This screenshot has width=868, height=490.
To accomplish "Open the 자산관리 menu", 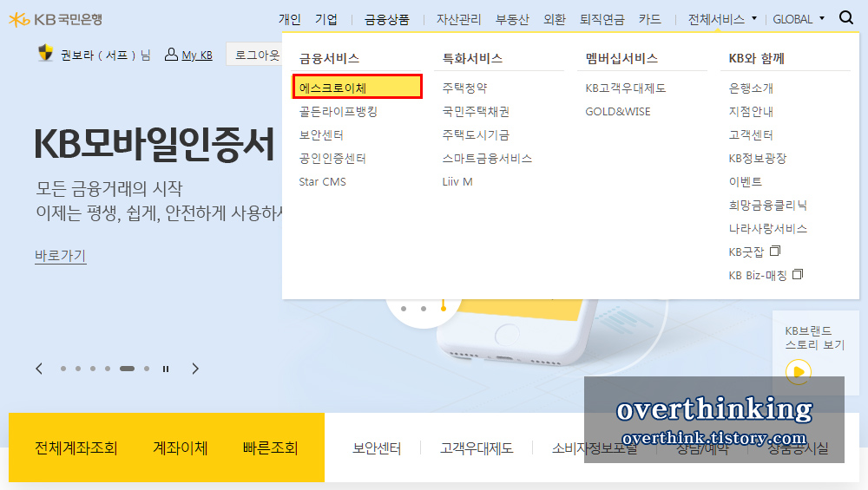I will tap(458, 19).
